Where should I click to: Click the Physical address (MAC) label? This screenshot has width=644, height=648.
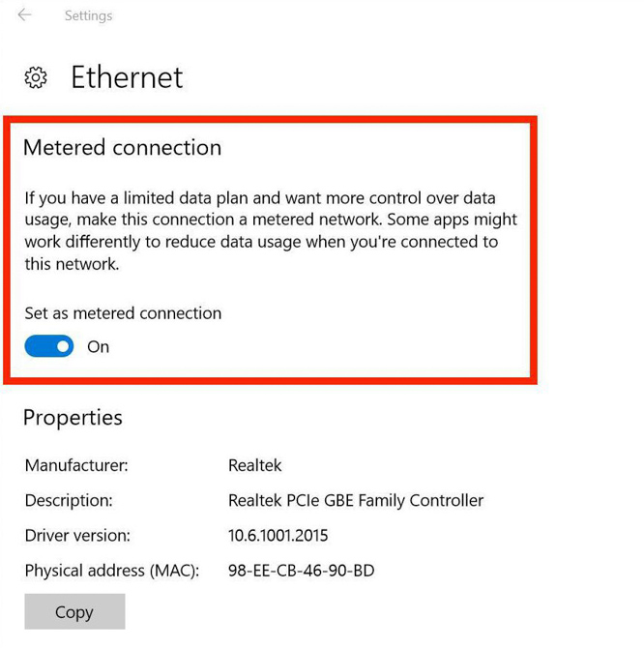[112, 570]
